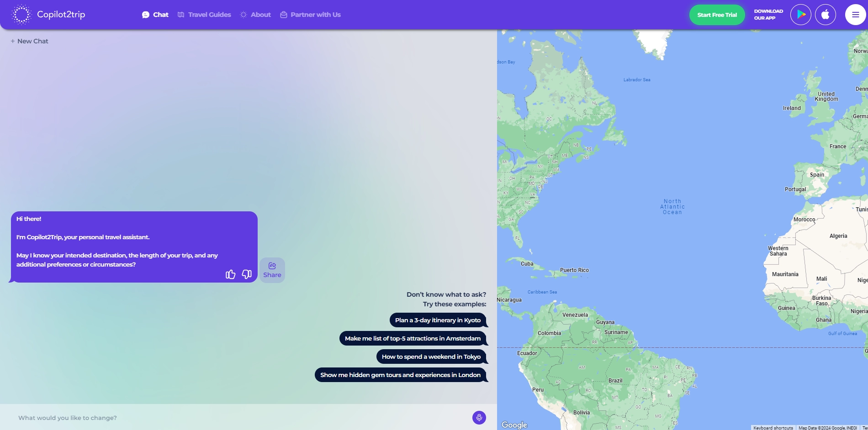Screen dimensions: 868x430
Task: Choose 'Show me hidden gem tours' London example
Action: pyautogui.click(x=400, y=375)
